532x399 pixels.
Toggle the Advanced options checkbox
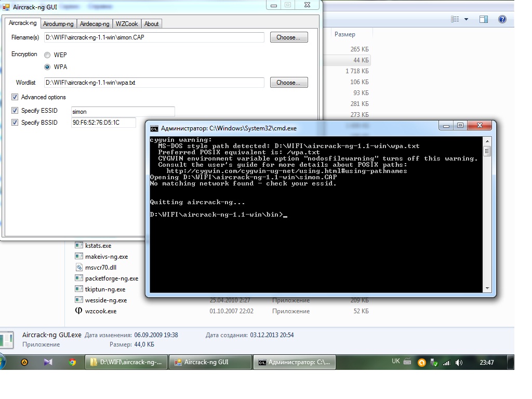point(15,97)
